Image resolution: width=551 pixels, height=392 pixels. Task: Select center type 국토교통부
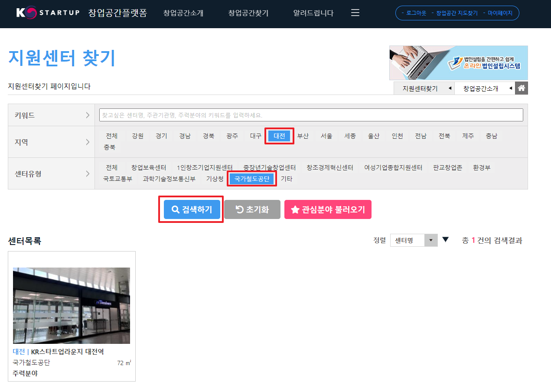117,179
